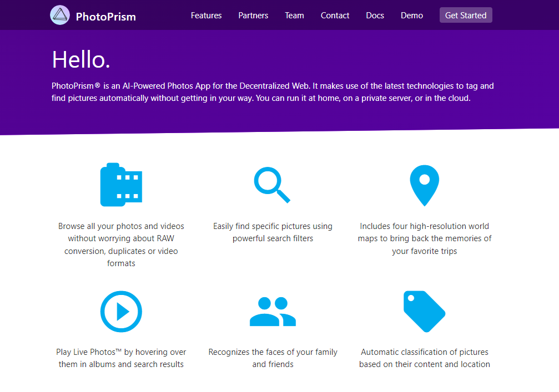Open the Contact navigation link
The width and height of the screenshot is (559, 392).
click(335, 16)
